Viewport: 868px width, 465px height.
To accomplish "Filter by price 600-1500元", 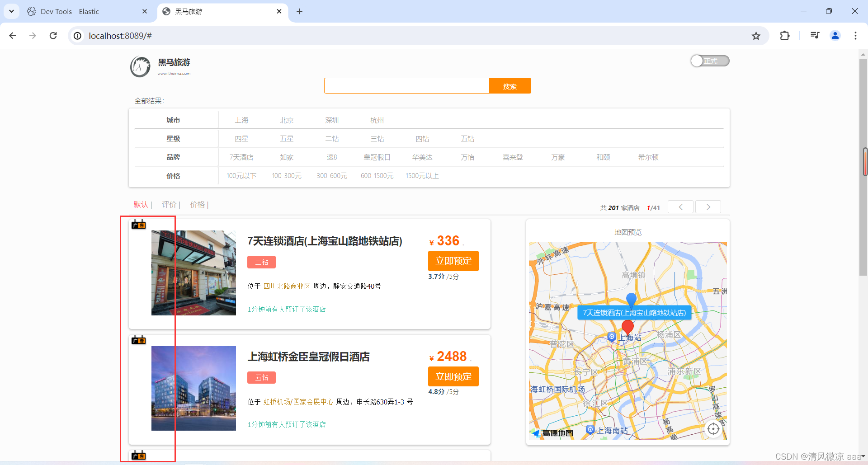I will [x=377, y=176].
